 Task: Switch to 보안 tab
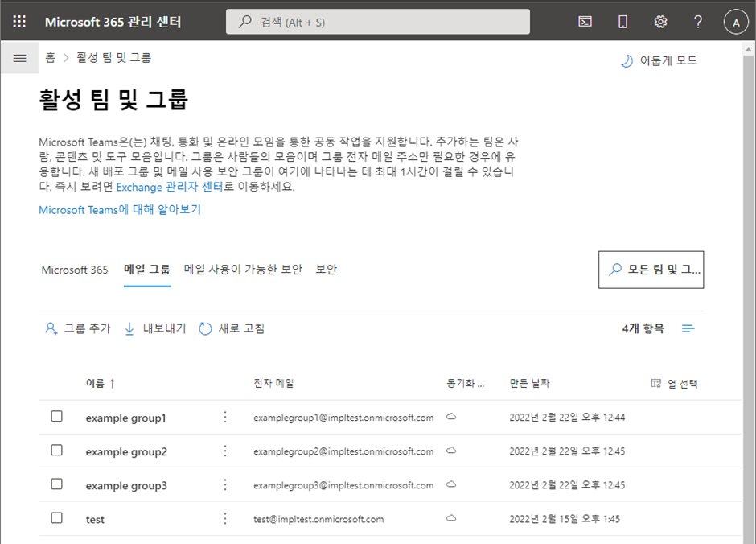coord(327,270)
